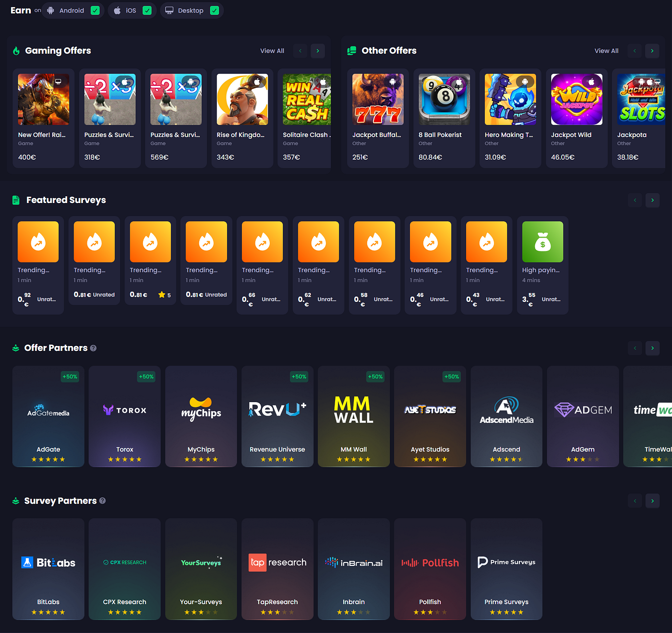Advance Featured Surveys with right chevron
Viewport: 672px width, 633px height.
click(x=652, y=200)
